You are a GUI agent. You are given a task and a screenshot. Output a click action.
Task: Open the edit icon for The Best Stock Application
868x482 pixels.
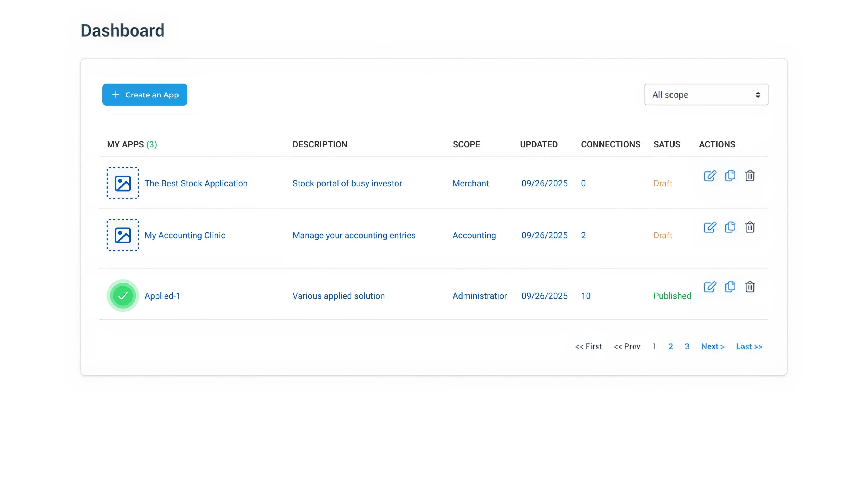click(x=710, y=176)
